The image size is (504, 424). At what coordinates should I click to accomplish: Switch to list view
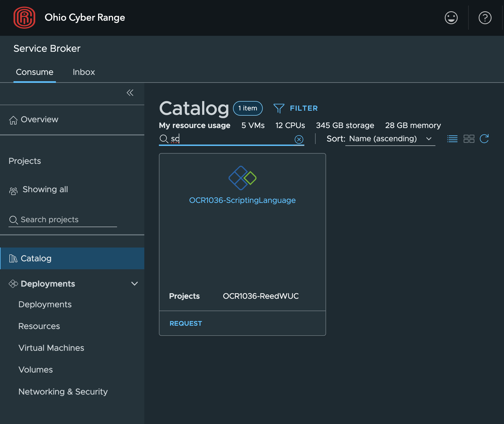(x=452, y=139)
